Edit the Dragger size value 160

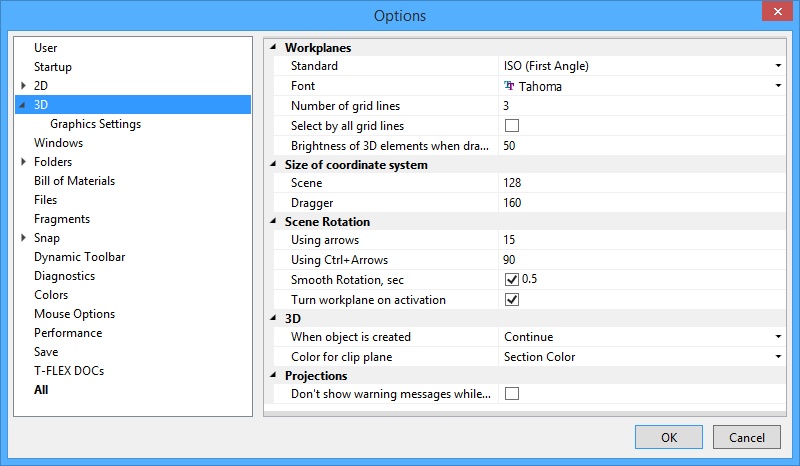[x=642, y=203]
